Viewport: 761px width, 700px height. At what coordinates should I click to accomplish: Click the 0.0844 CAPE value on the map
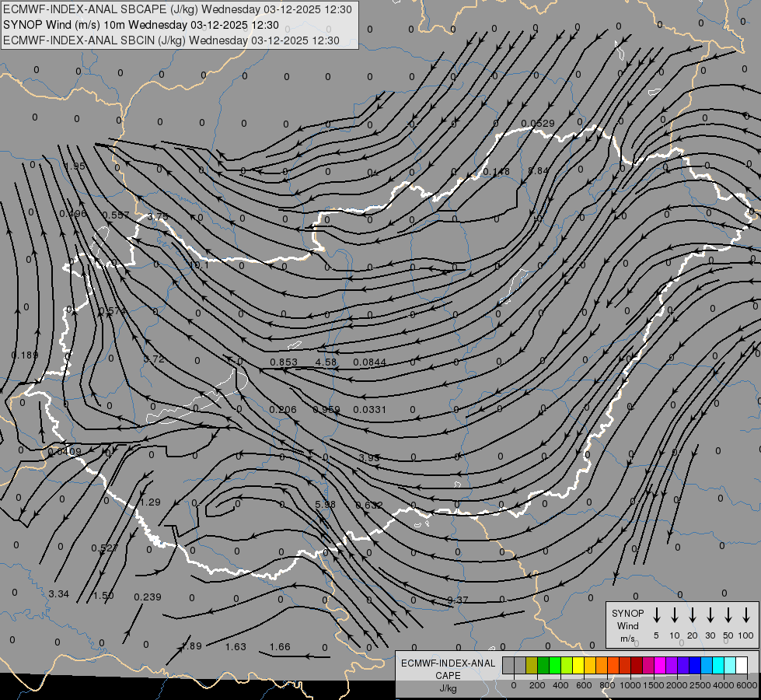coord(370,362)
